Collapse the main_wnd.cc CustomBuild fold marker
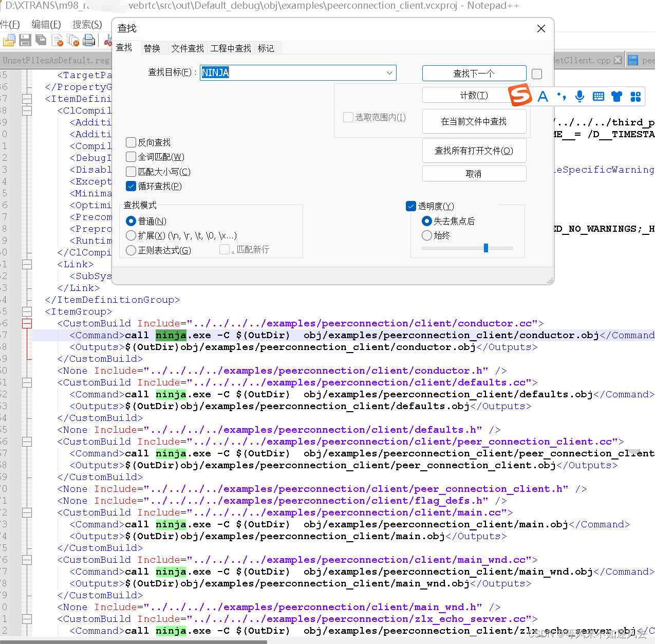This screenshot has width=655, height=644. click(27, 560)
